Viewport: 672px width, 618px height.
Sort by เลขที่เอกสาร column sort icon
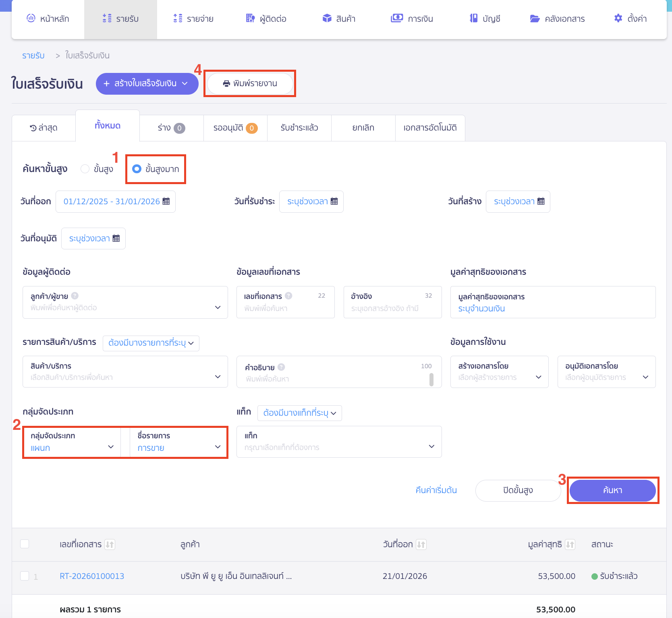tap(110, 545)
